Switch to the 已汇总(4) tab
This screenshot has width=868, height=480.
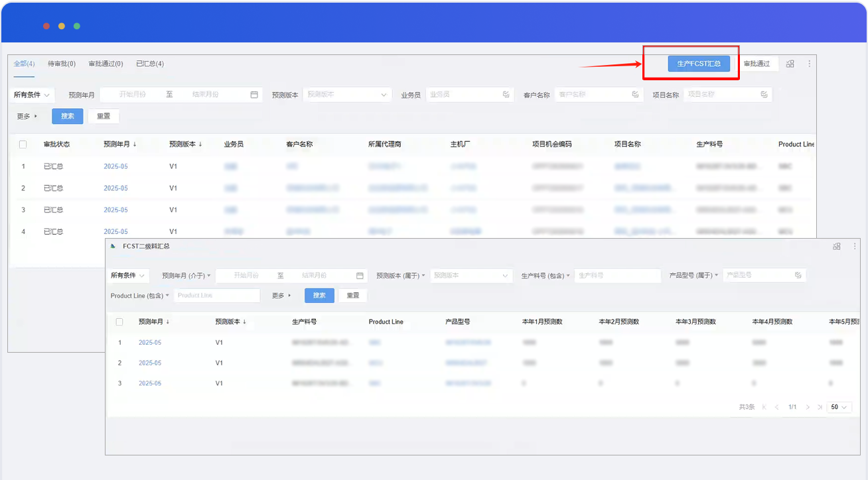click(x=150, y=64)
